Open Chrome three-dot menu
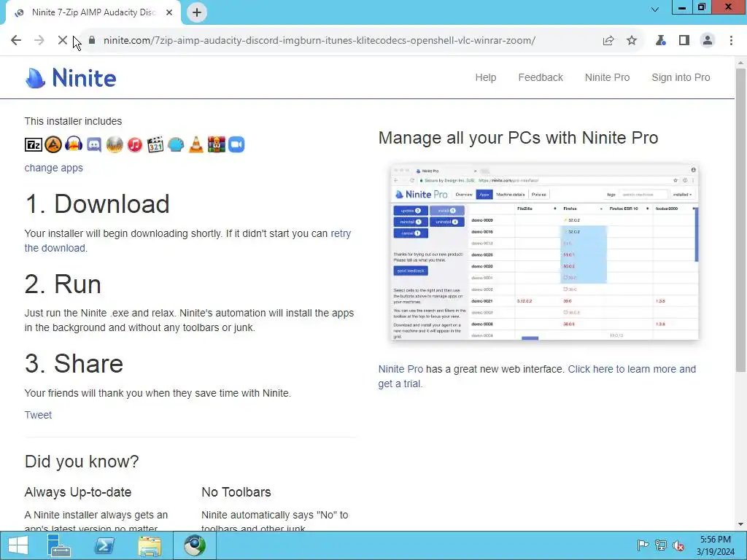This screenshot has height=560, width=747. (731, 41)
